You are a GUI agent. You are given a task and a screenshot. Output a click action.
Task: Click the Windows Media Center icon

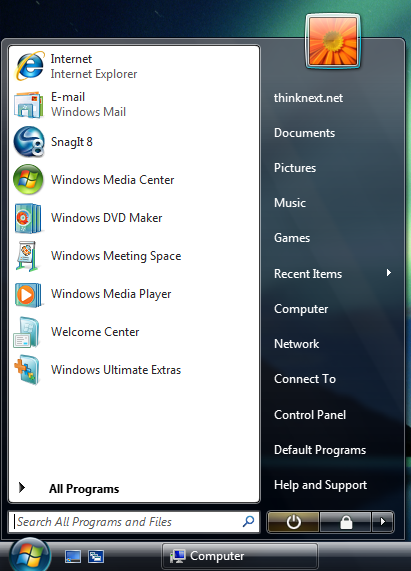coord(28,180)
